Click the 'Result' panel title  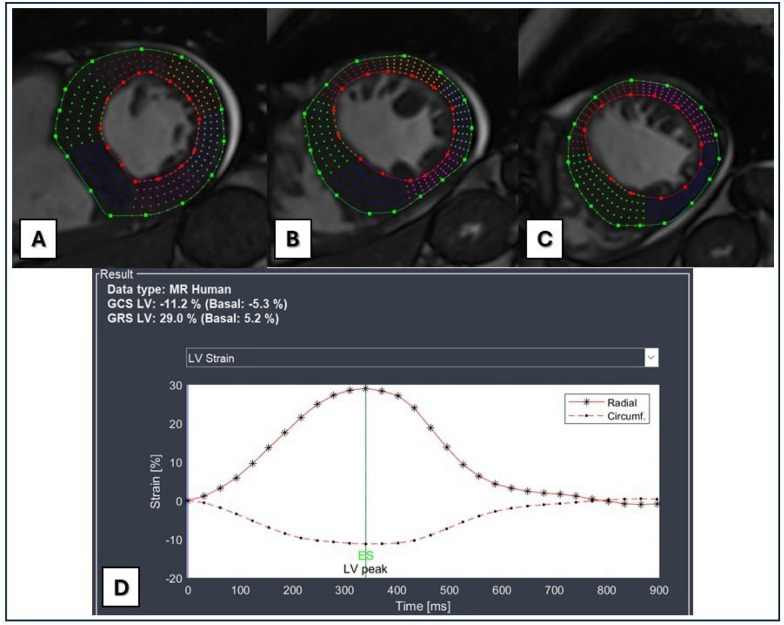tap(116, 274)
